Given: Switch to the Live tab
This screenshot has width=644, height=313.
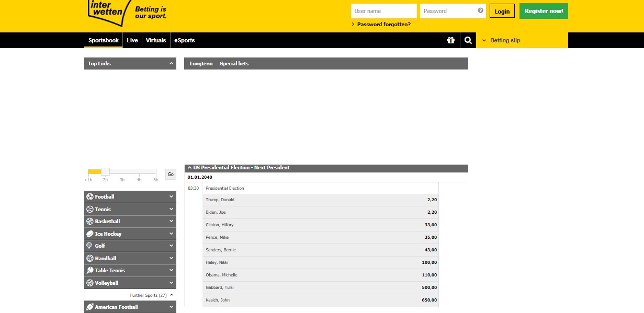Looking at the screenshot, I should coord(132,40).
